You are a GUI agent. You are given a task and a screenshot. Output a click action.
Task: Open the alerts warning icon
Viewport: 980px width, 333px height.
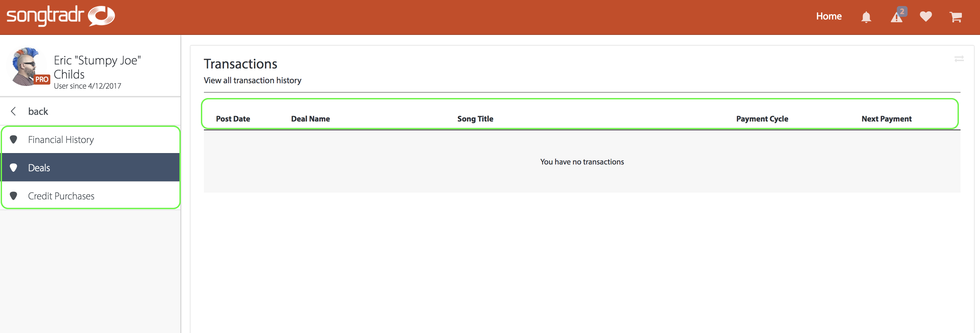[897, 17]
